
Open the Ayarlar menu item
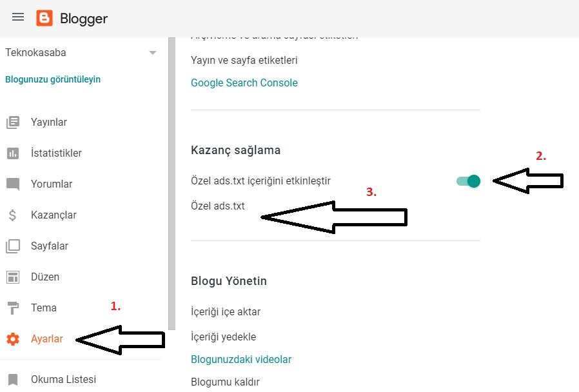(x=47, y=339)
